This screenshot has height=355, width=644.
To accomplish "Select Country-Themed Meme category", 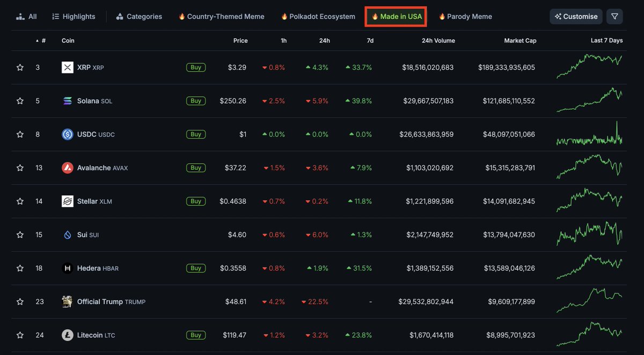I will 221,17.
